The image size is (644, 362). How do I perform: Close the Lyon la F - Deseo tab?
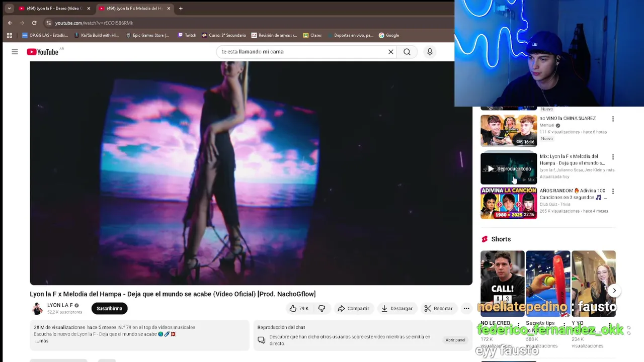coord(89,8)
